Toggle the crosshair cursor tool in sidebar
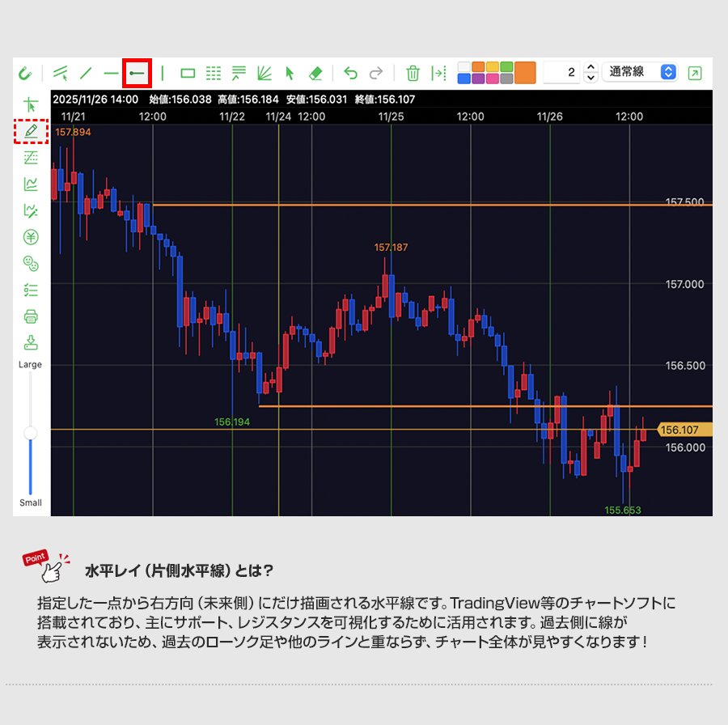This screenshot has height=725, width=728. pos(31,104)
